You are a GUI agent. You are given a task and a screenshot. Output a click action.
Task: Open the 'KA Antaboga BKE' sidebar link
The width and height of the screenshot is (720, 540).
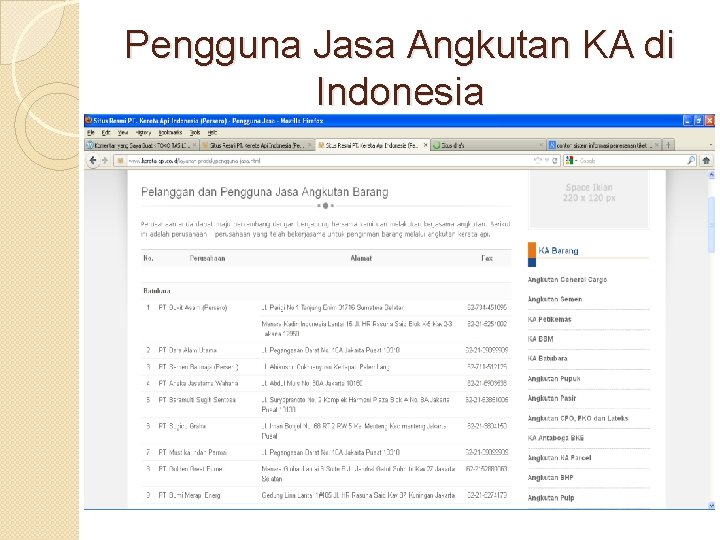pos(556,438)
